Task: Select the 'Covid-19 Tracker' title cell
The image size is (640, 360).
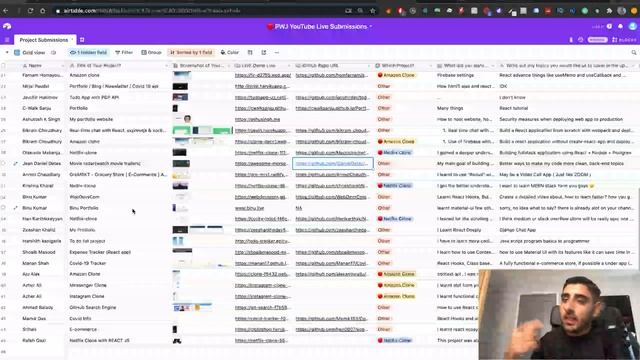Action: pos(118,263)
